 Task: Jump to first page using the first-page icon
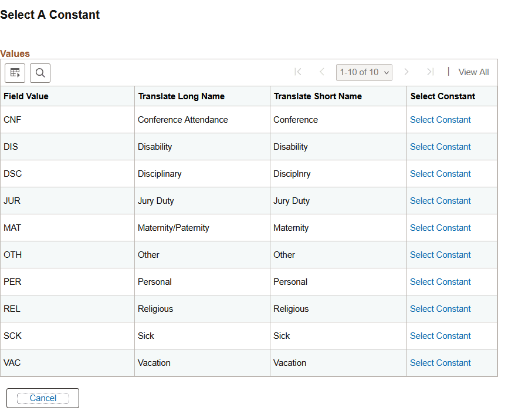coord(298,72)
